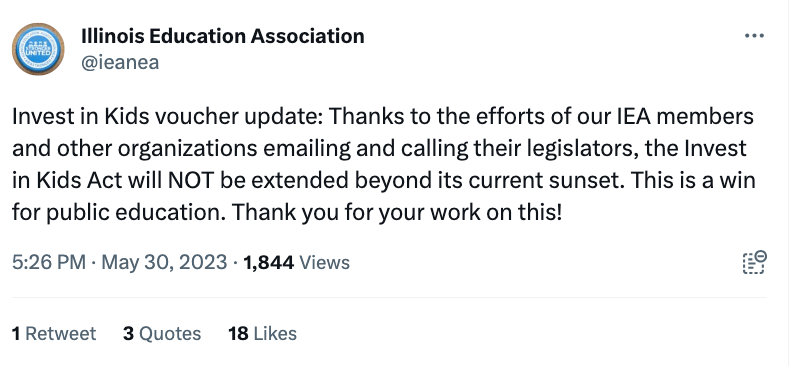Open the 5:26 PM timestamp link
This screenshot has width=796, height=366.
[49, 262]
